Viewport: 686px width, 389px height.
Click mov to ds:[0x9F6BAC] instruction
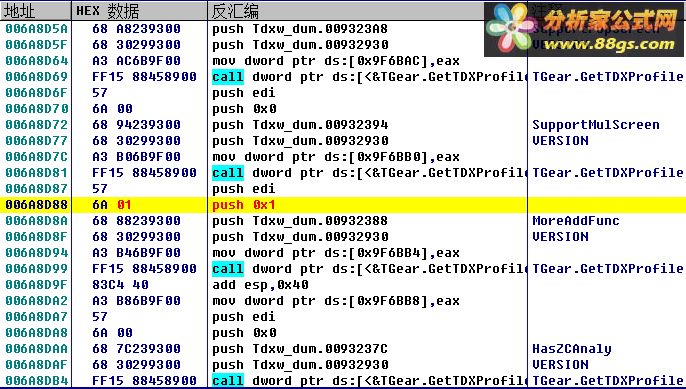[x=336, y=61]
